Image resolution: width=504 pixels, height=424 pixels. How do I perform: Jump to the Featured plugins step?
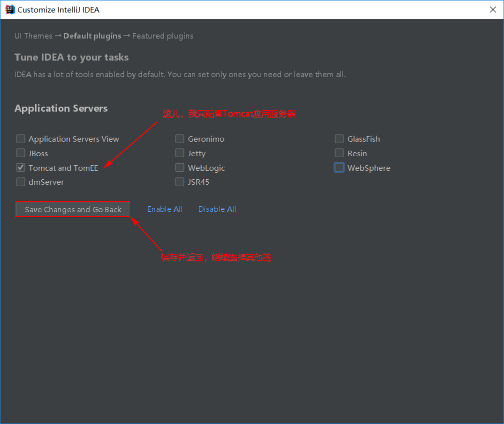[163, 36]
